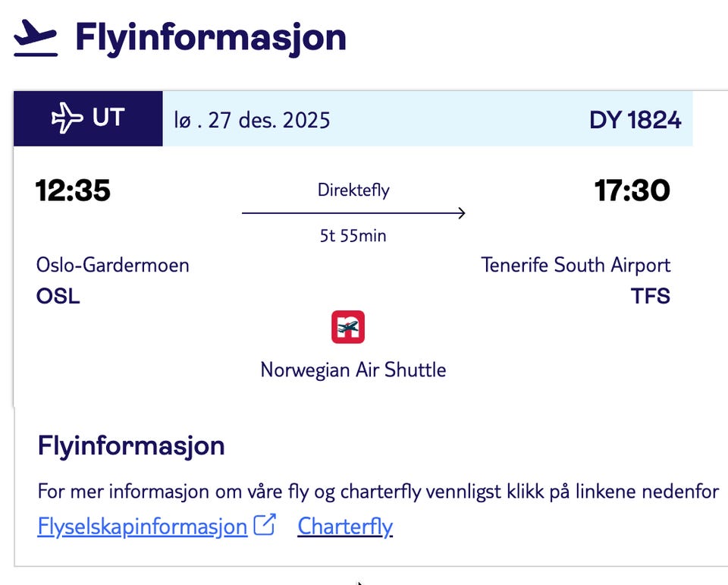Click the TFS airport code

coord(651,295)
